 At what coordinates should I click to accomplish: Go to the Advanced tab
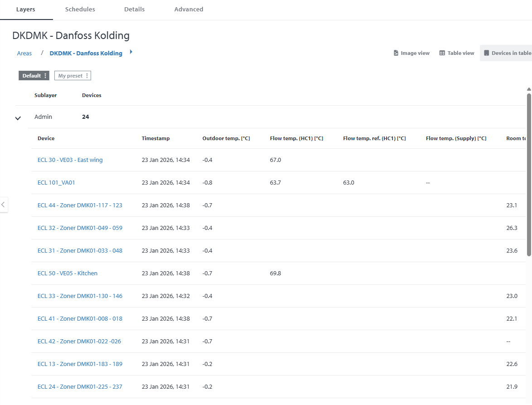(x=189, y=9)
